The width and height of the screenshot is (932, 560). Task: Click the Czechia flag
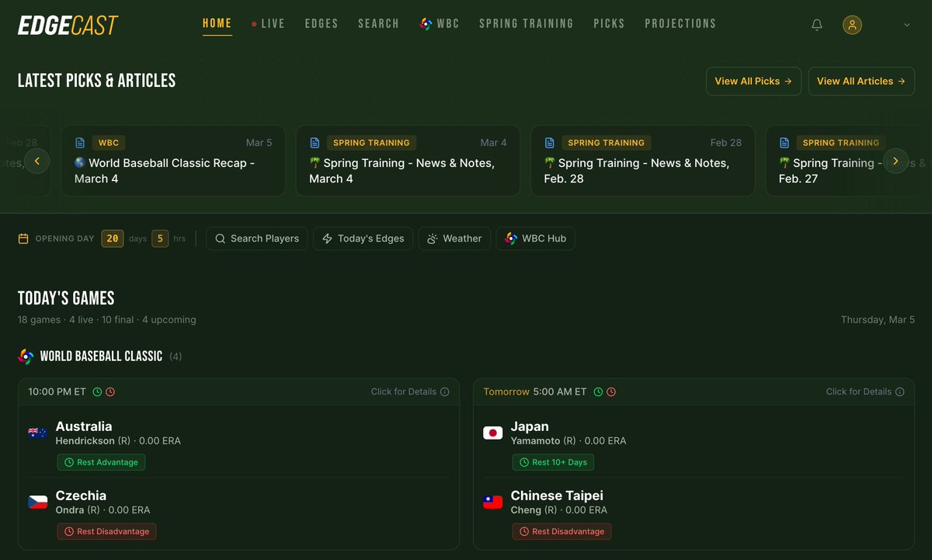[37, 502]
